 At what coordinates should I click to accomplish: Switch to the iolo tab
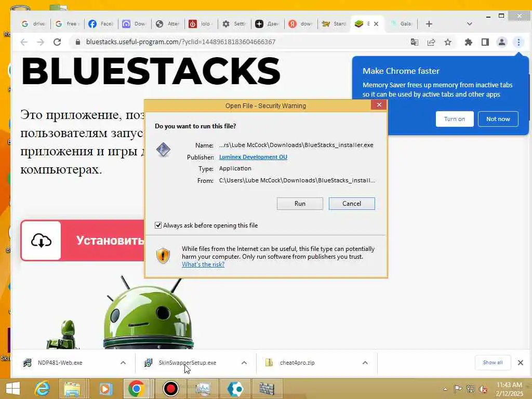tap(201, 24)
